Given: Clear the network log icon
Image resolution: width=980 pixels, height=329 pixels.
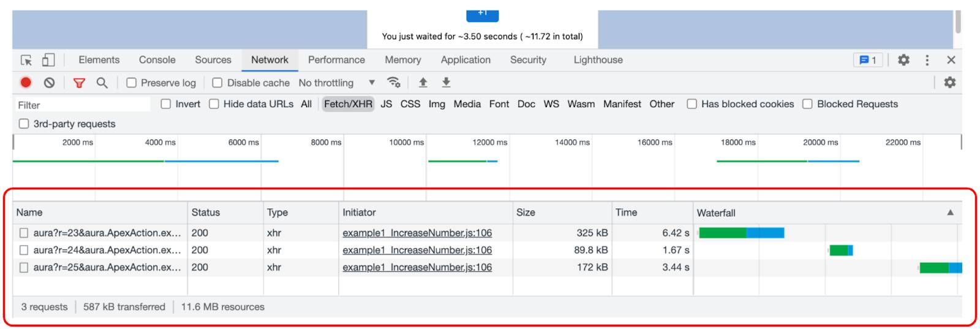Looking at the screenshot, I should click(x=50, y=83).
